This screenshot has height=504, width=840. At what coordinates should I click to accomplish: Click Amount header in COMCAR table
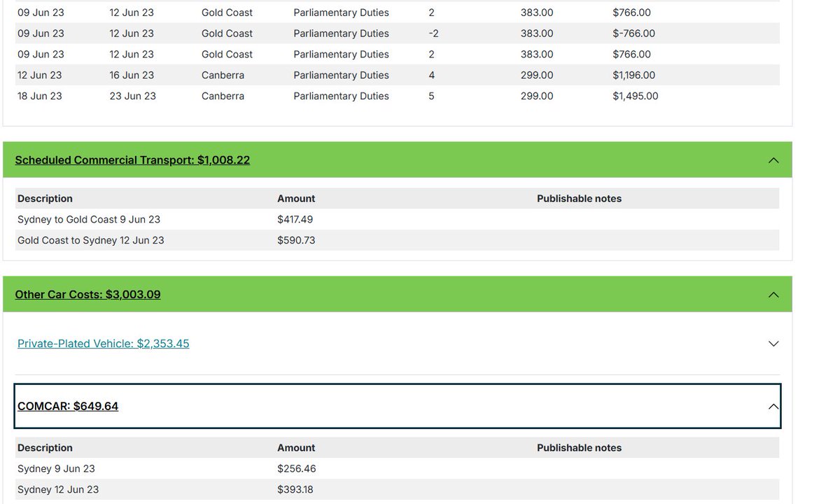click(x=296, y=447)
